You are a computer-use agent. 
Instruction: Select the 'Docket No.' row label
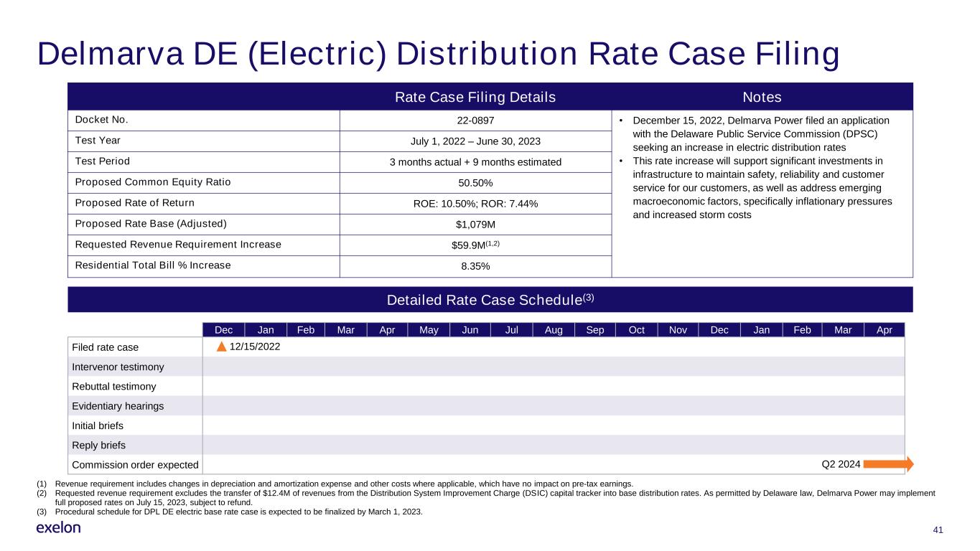[102, 120]
